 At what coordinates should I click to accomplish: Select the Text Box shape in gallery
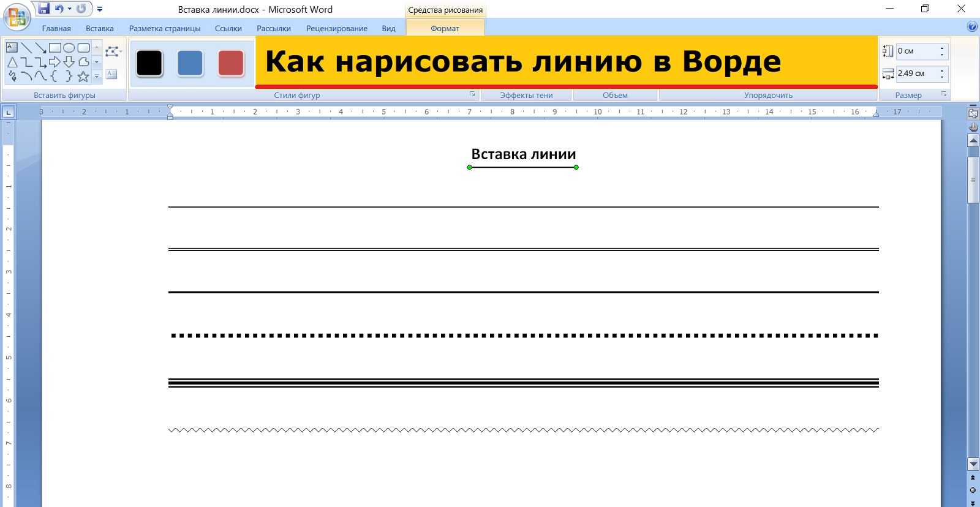pyautogui.click(x=12, y=48)
